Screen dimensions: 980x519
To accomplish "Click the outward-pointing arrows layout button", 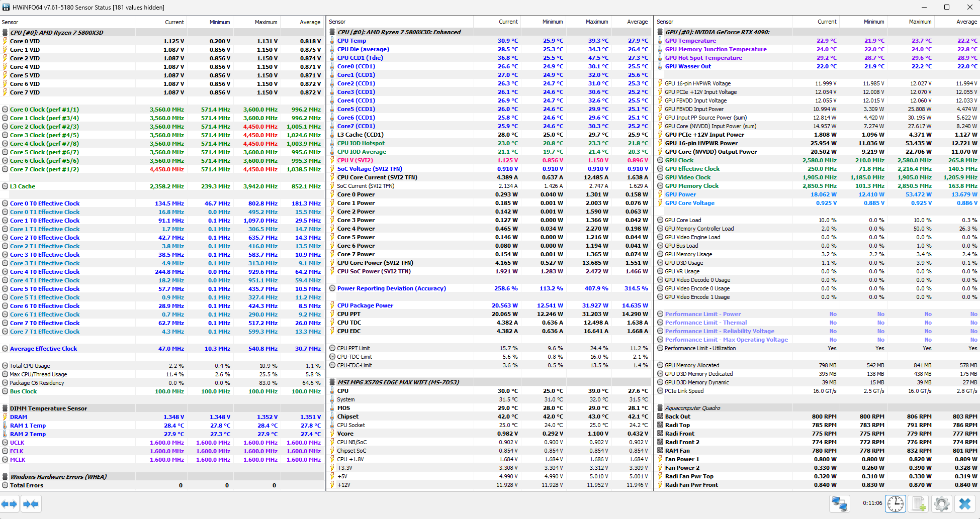I will 9,503.
